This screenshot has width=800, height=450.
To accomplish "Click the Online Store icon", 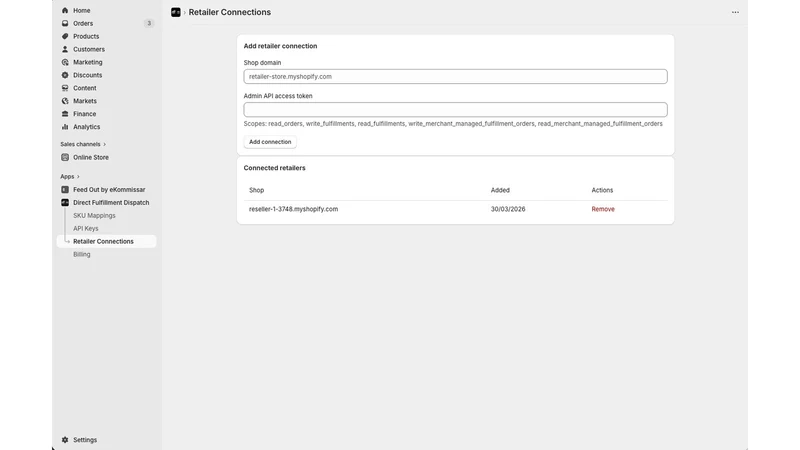I will coord(65,158).
